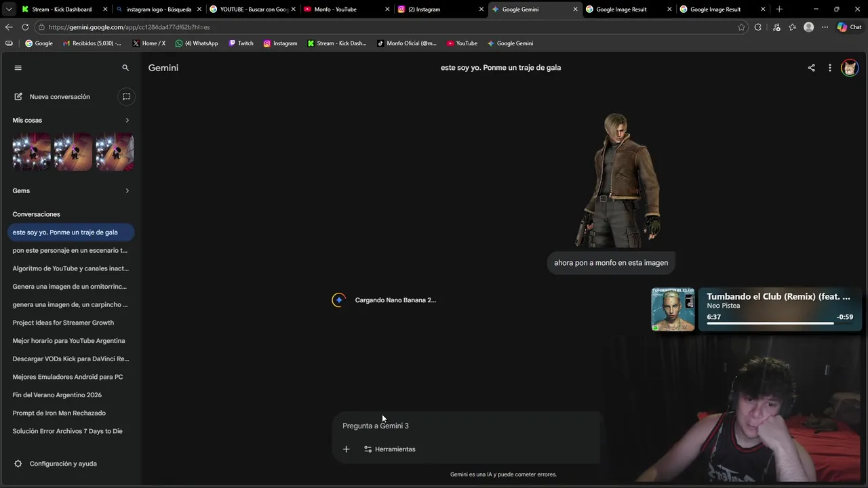Open the browser profile icon
The width and height of the screenshot is (868, 488).
click(808, 27)
